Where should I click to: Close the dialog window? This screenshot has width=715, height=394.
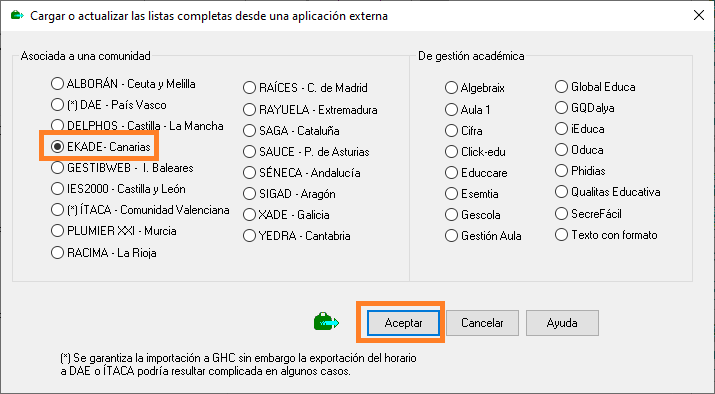(699, 16)
